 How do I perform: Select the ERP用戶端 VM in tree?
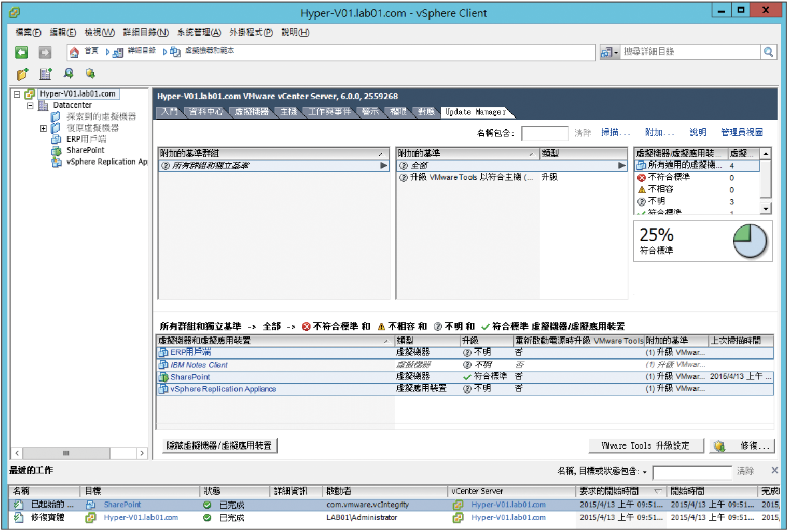click(86, 138)
